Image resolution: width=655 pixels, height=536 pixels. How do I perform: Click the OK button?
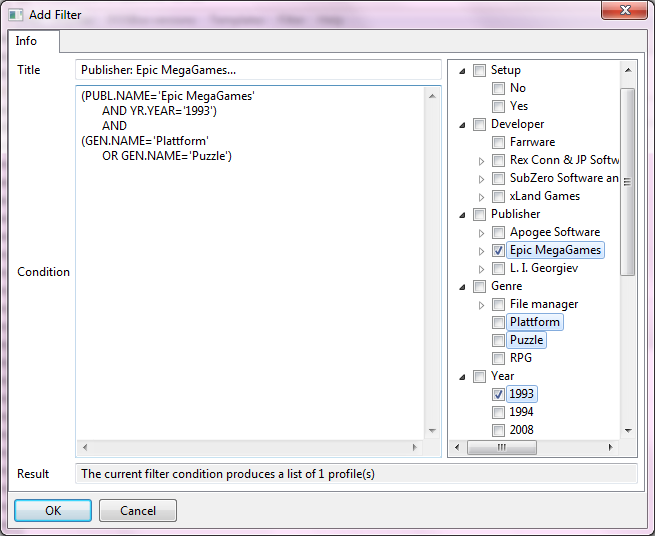coord(53,511)
